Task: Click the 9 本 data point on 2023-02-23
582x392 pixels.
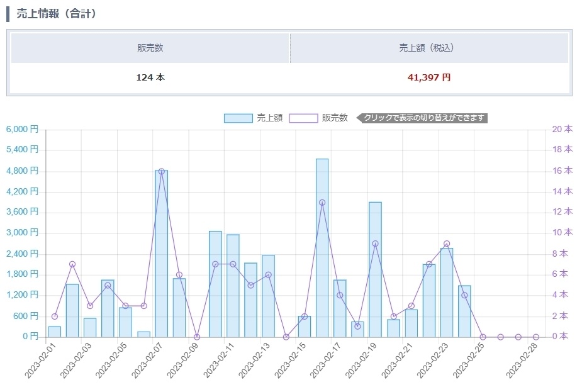Action: pos(447,244)
